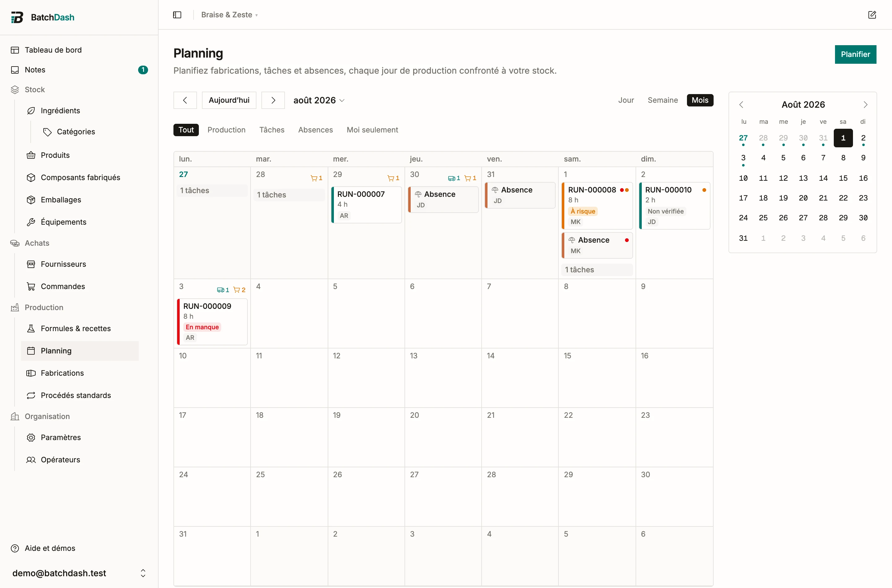Switch calendar view to Jour
This screenshot has height=588, width=892.
tap(626, 100)
